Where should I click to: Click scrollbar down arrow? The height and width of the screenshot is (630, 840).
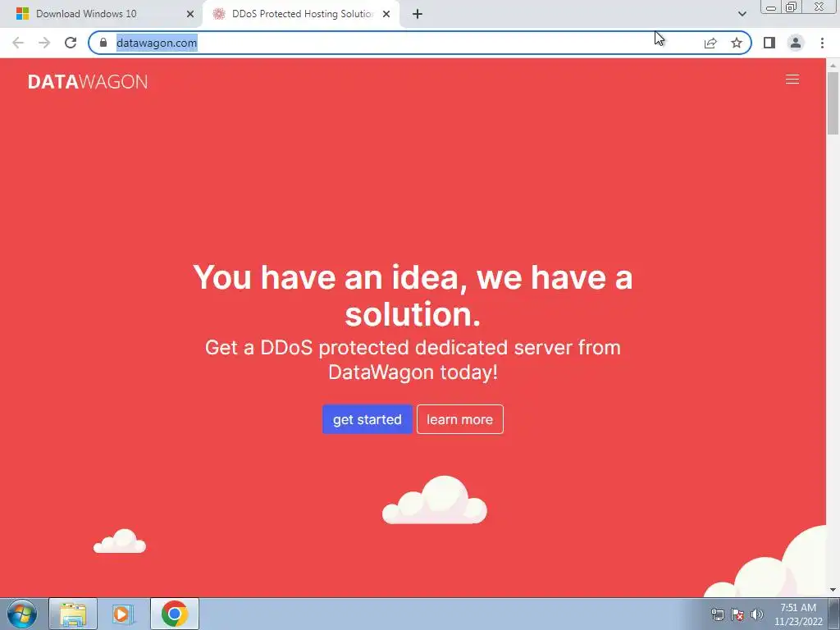click(833, 590)
